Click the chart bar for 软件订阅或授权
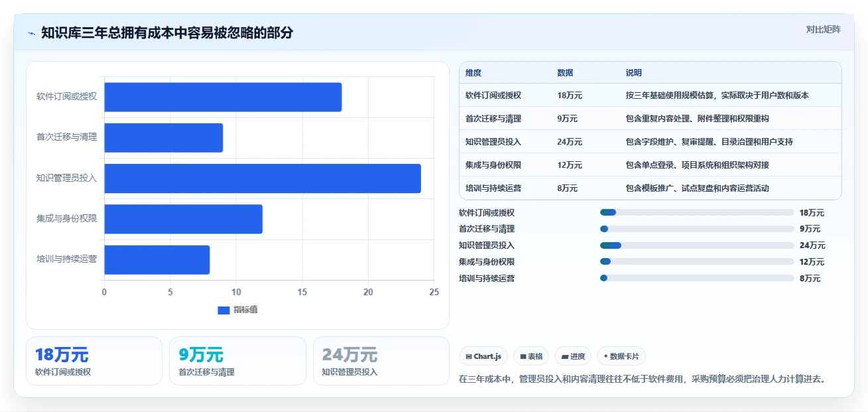The height and width of the screenshot is (412, 868). click(223, 97)
